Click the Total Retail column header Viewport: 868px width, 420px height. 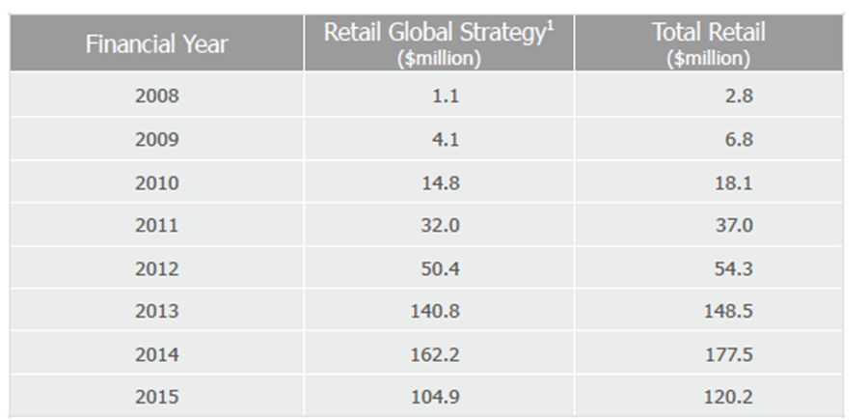709,43
